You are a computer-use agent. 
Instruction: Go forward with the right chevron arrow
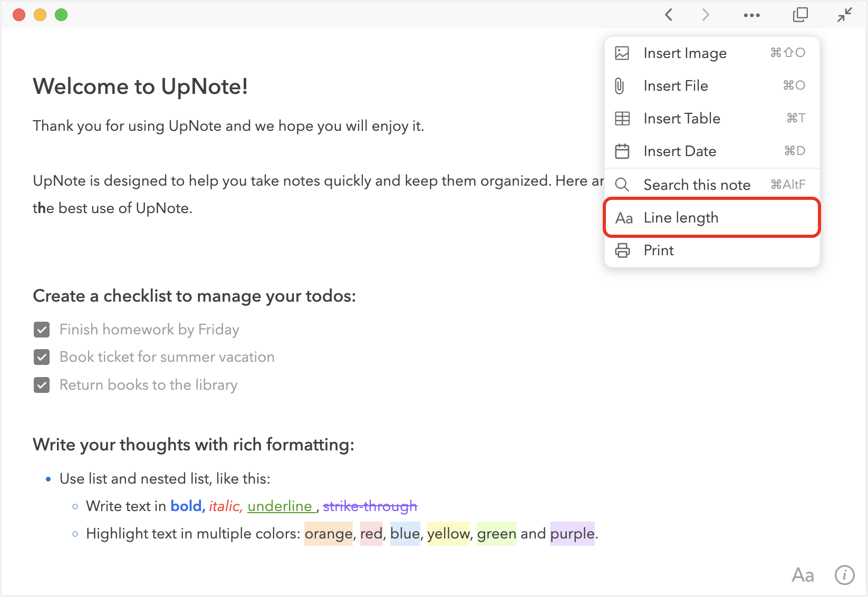coord(705,15)
